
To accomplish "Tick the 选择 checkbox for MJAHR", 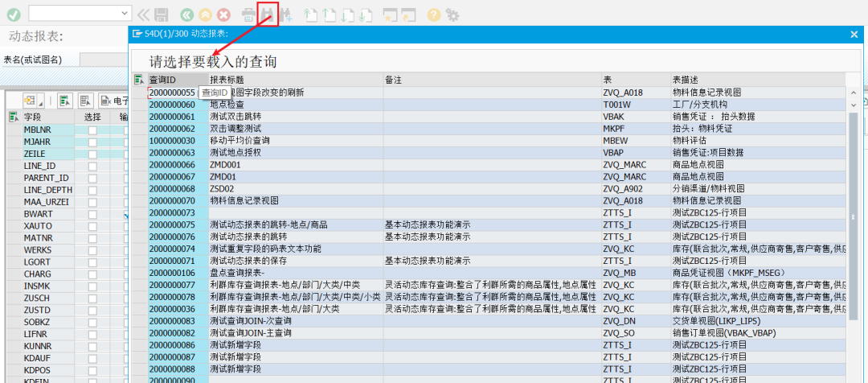I will 92,142.
